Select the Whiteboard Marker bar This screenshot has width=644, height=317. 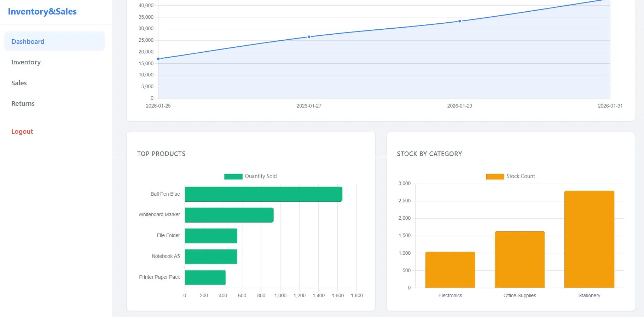click(x=229, y=215)
